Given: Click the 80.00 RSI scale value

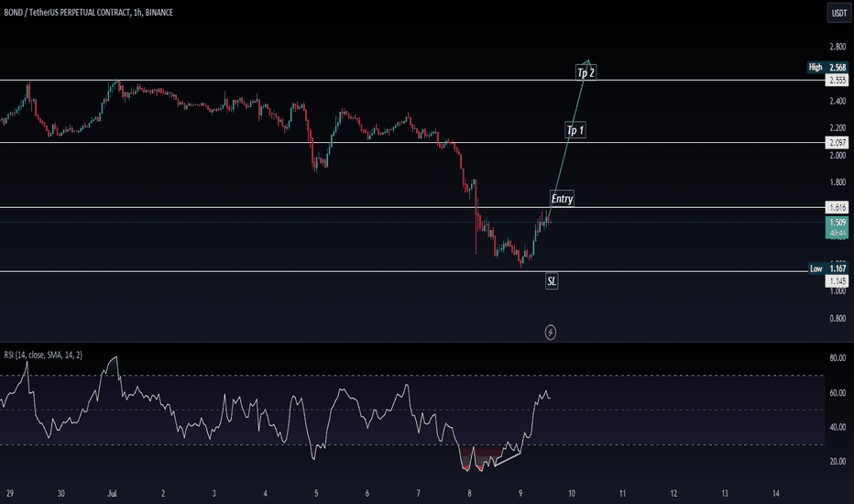Looking at the screenshot, I should click(x=838, y=358).
